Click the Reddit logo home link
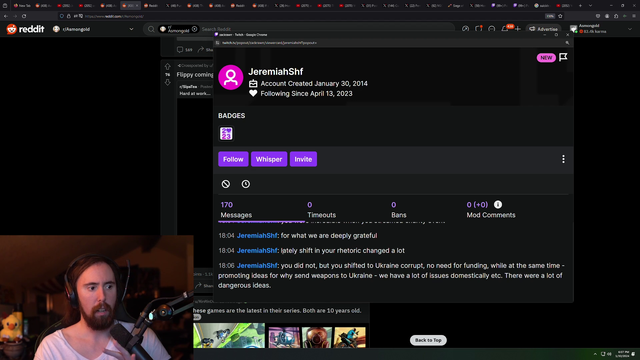This screenshot has height=360, width=640. tap(25, 29)
